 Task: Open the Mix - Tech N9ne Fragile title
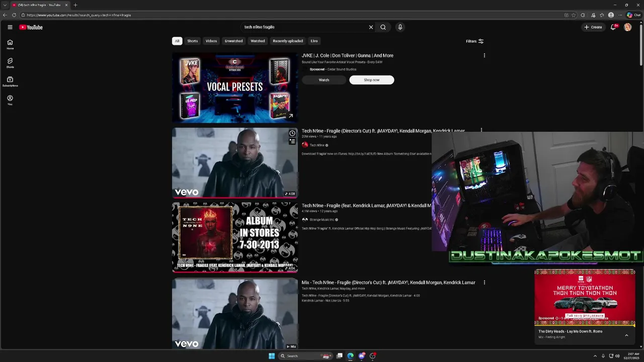coord(388,283)
